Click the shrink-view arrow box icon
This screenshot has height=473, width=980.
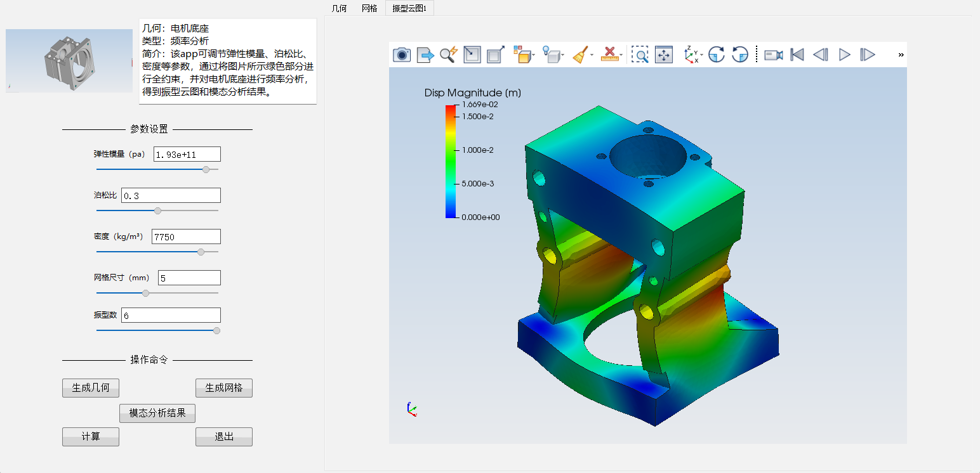tap(472, 55)
